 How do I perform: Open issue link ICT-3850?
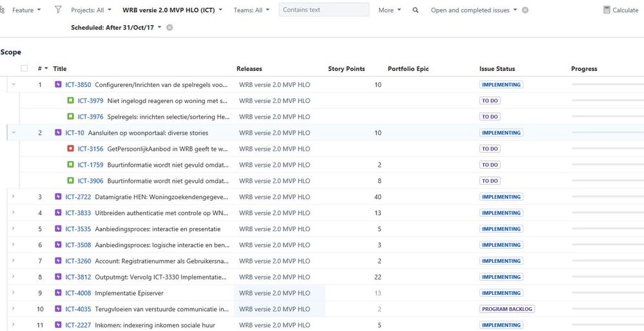tap(78, 85)
